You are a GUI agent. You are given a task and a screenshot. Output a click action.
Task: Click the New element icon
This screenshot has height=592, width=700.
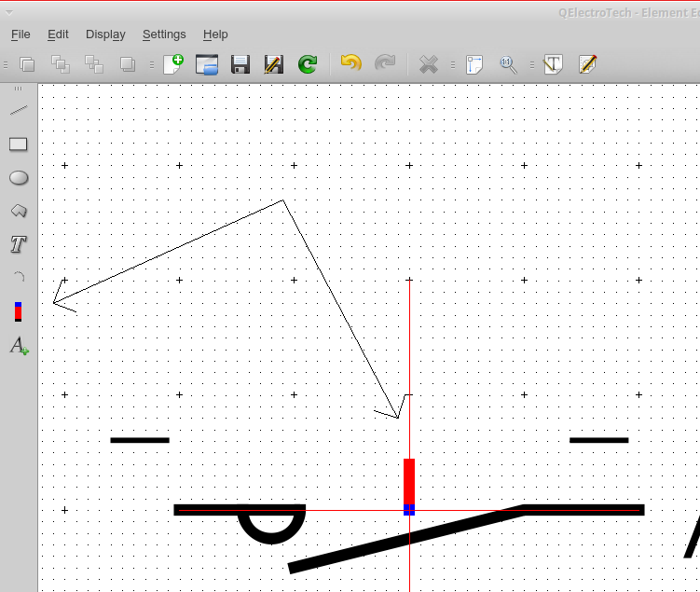[173, 64]
